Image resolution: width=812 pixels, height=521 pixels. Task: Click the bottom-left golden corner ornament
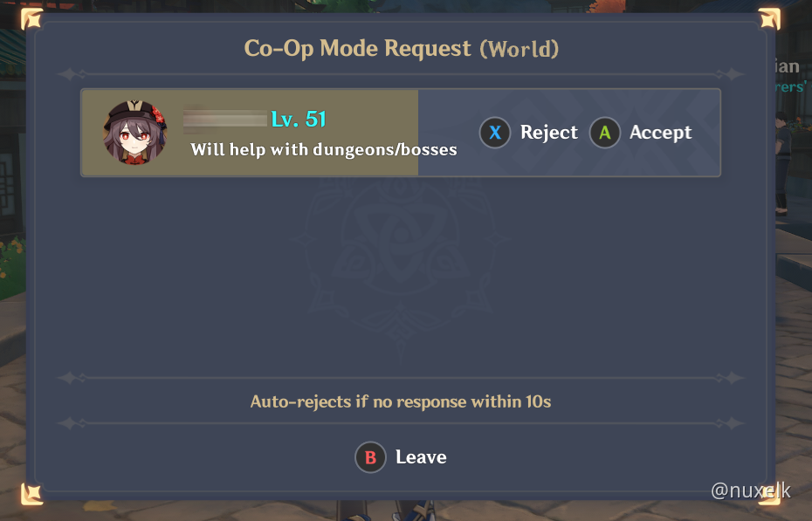pos(31,494)
